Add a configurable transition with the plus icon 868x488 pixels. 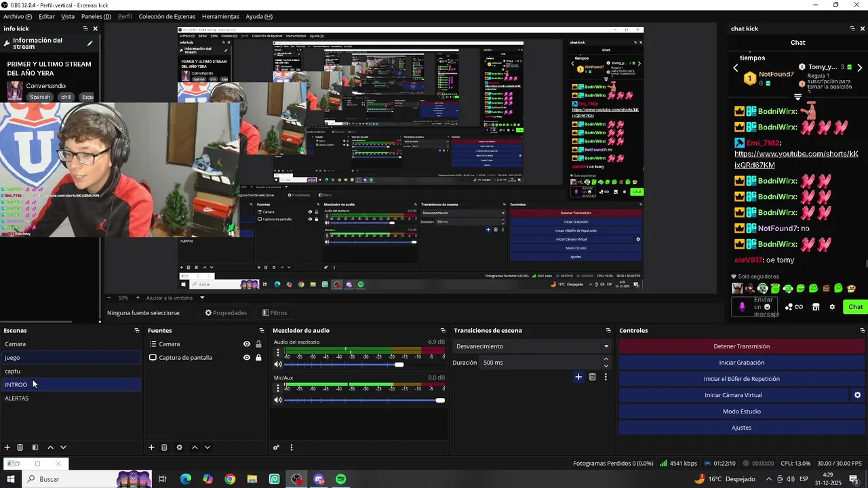(x=578, y=377)
